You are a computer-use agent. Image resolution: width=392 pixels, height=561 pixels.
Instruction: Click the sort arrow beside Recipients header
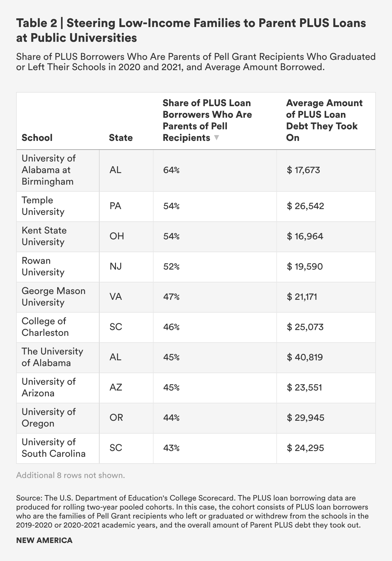click(217, 138)
